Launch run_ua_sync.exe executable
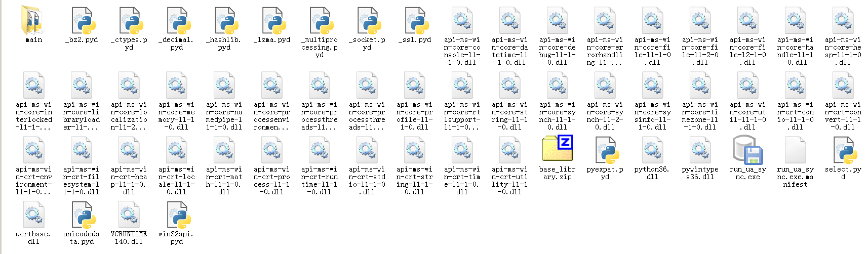Screen dimensions: 868x254 pos(748,150)
